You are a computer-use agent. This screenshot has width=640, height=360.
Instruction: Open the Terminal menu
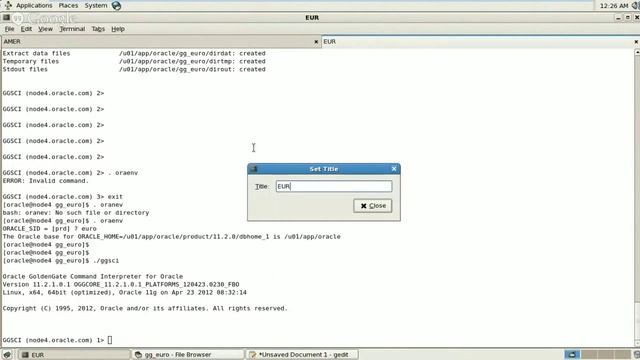[x=72, y=29]
